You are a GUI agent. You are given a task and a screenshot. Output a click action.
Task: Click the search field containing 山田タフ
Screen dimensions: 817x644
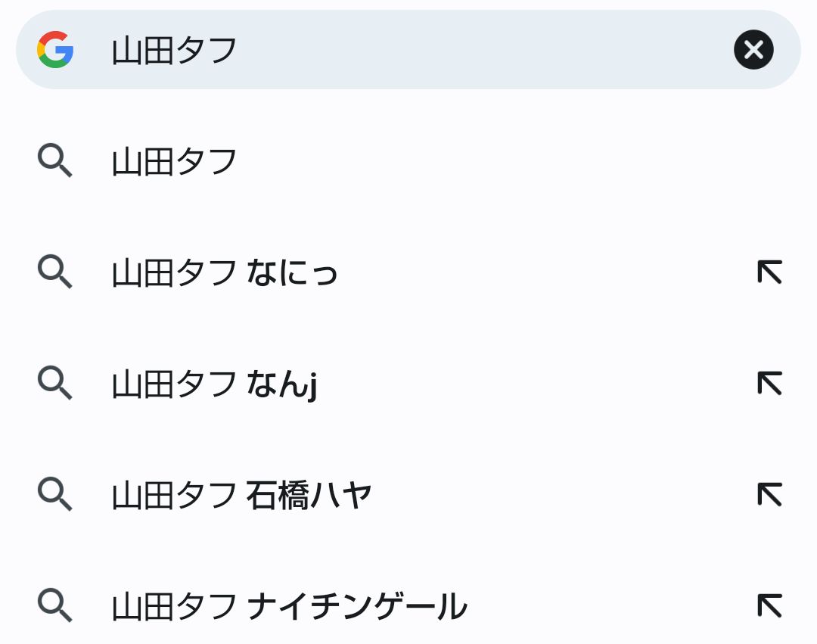pos(408,49)
